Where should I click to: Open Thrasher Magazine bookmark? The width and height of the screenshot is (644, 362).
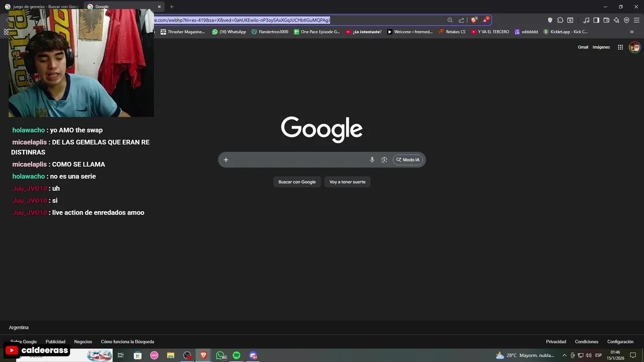pos(183,32)
